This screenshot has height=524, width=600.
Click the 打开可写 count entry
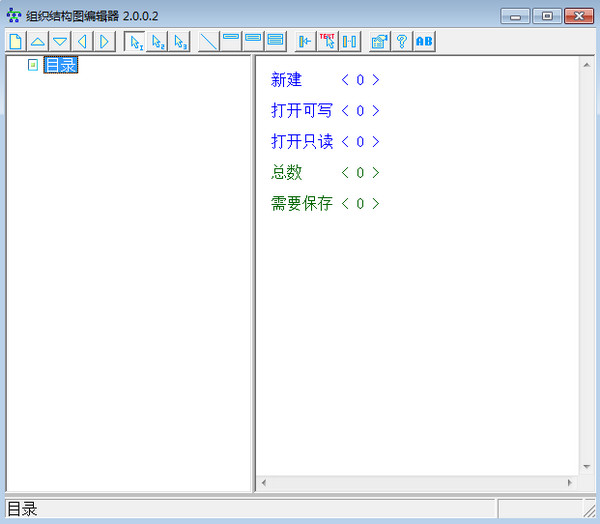coord(325,111)
